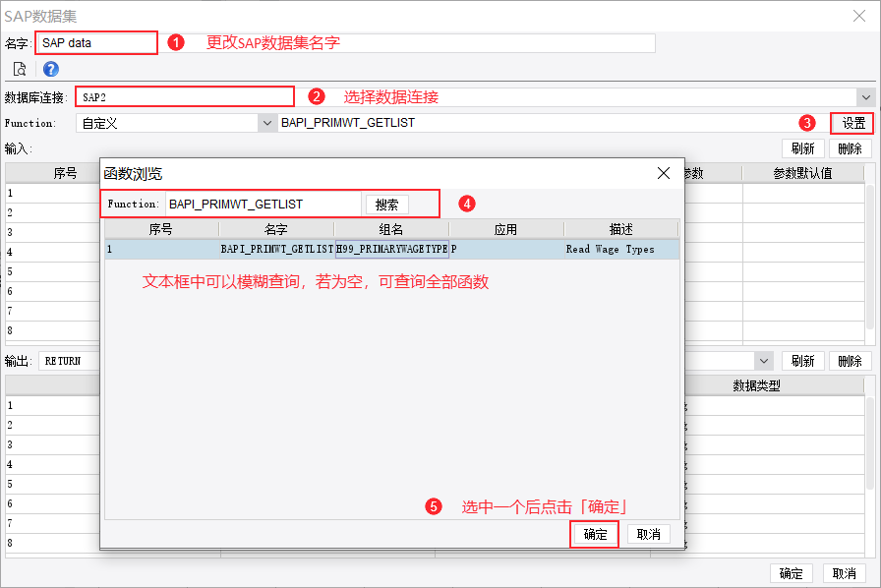Click the preview icon under the name field

click(x=20, y=69)
